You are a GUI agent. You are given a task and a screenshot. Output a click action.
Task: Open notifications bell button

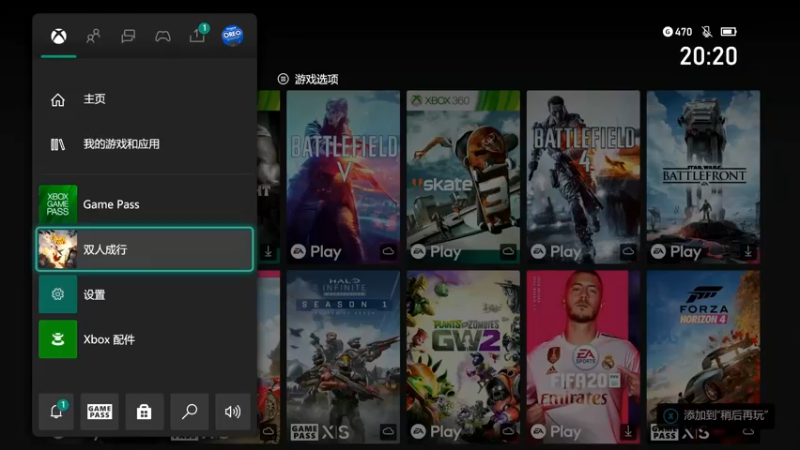[56, 411]
